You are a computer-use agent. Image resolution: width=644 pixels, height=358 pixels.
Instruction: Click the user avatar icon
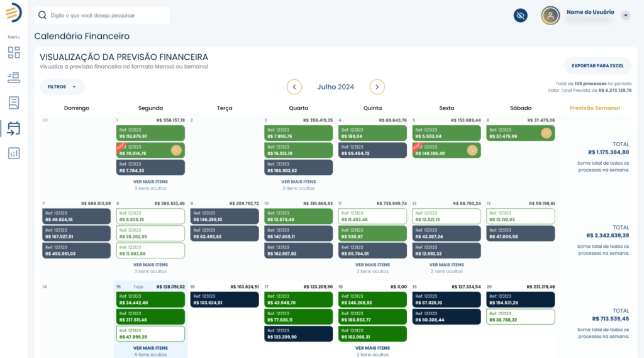[x=550, y=16]
